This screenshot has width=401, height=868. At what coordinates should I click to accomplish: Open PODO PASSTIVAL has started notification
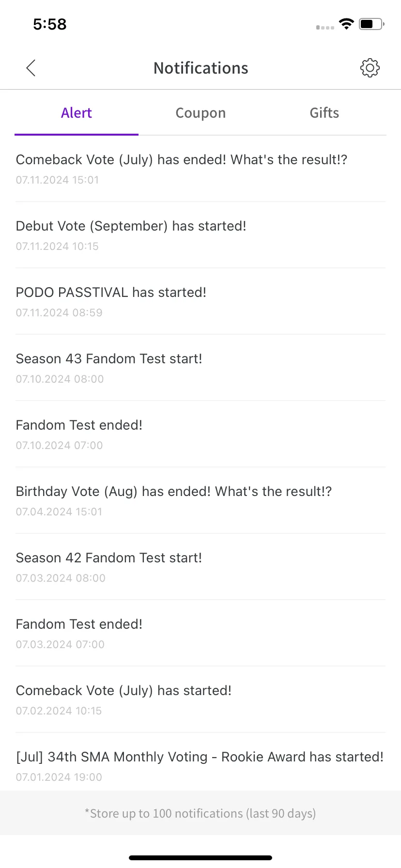tap(111, 301)
